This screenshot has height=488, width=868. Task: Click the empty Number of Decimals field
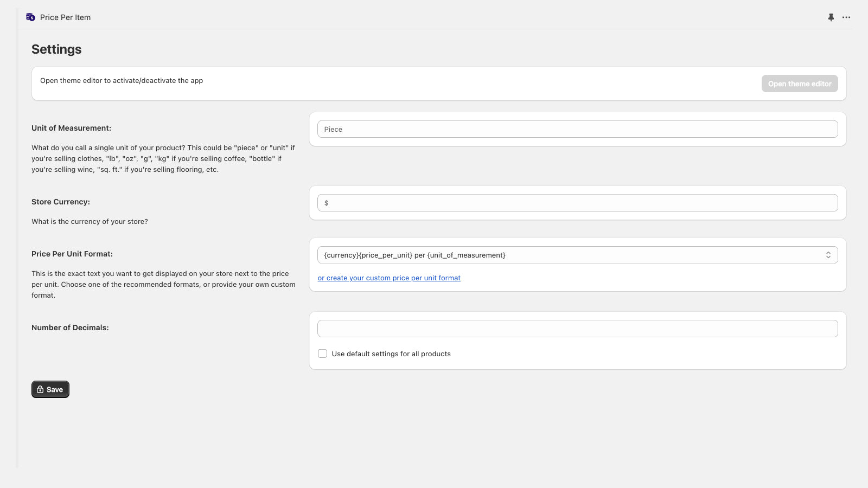click(577, 329)
